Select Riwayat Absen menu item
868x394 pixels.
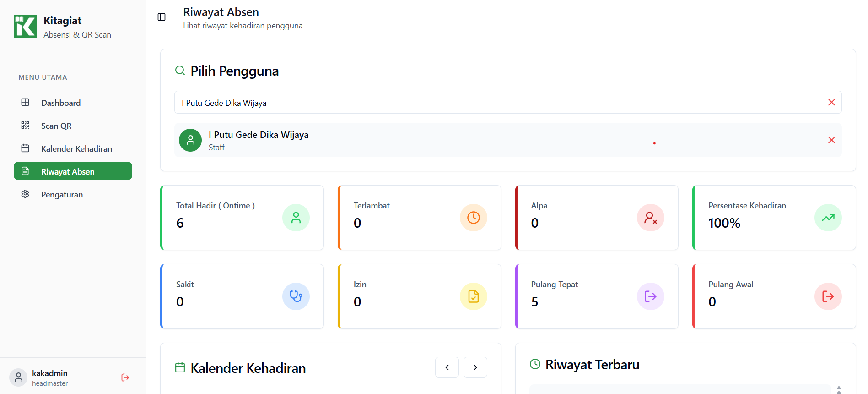[x=73, y=171]
